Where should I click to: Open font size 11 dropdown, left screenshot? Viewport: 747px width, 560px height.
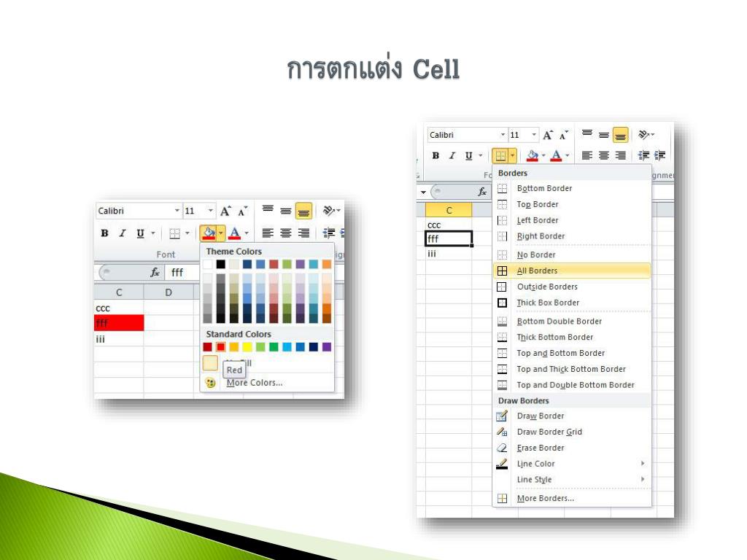210,211
